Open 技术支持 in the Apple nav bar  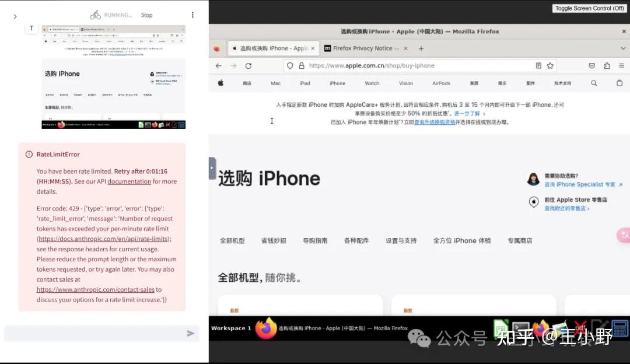[x=562, y=83]
